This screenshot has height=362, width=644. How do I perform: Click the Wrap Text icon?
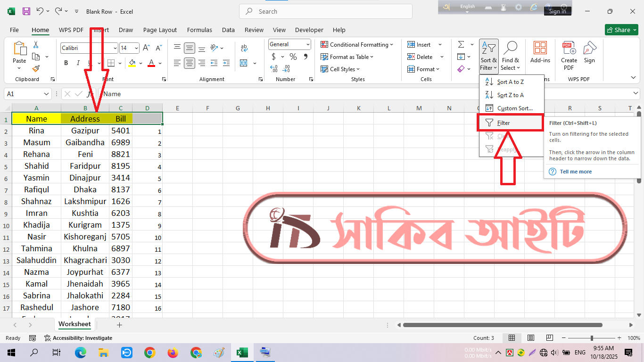click(244, 48)
